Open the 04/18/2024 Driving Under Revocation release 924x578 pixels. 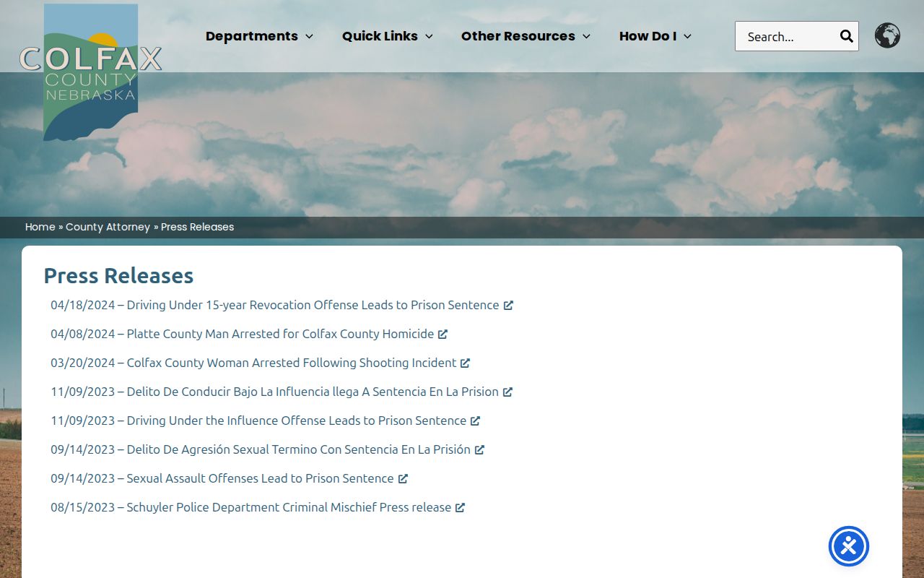tap(282, 305)
